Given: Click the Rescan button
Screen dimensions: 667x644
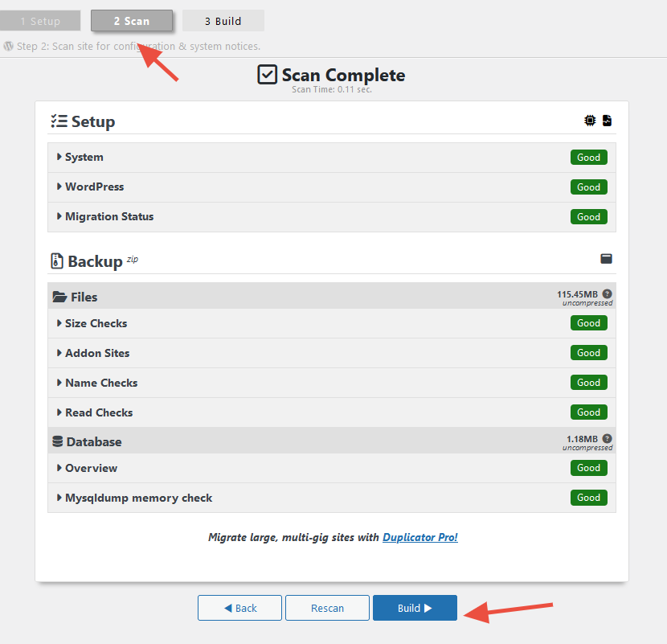Looking at the screenshot, I should (x=327, y=608).
